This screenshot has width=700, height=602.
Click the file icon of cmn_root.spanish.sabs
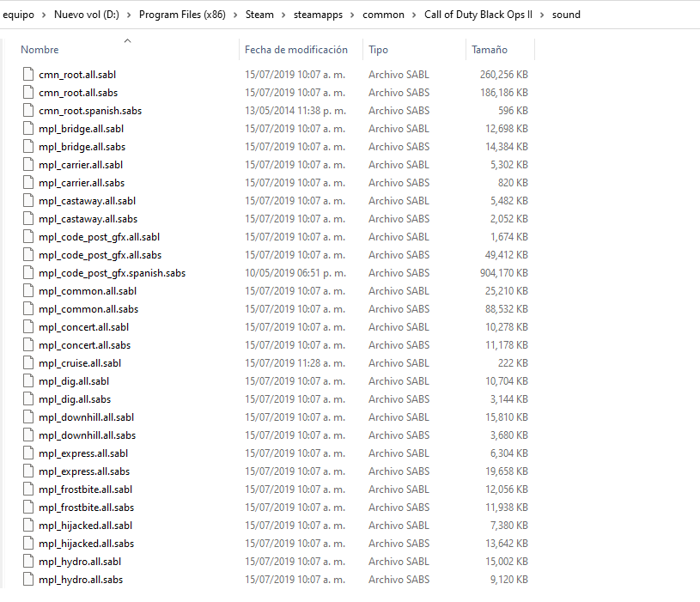[28, 110]
